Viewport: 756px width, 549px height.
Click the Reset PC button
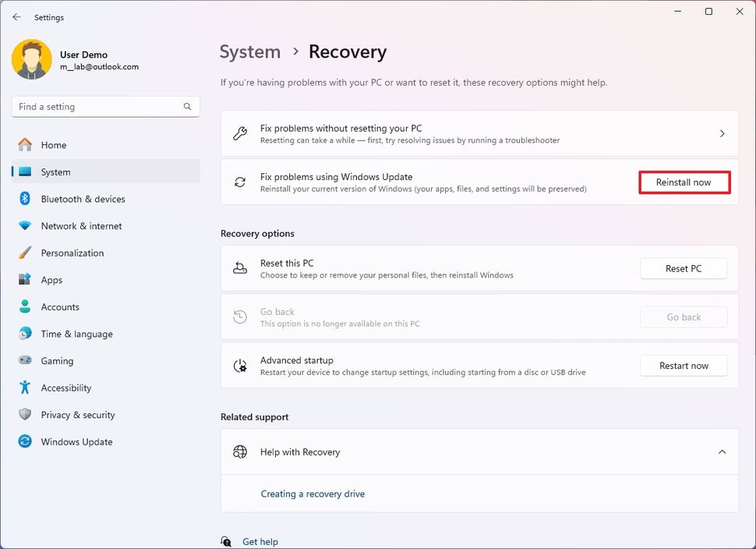(683, 268)
